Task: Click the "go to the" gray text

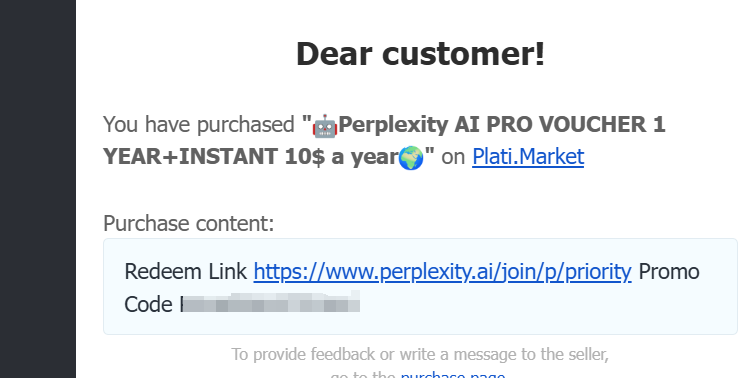Action: click(363, 375)
